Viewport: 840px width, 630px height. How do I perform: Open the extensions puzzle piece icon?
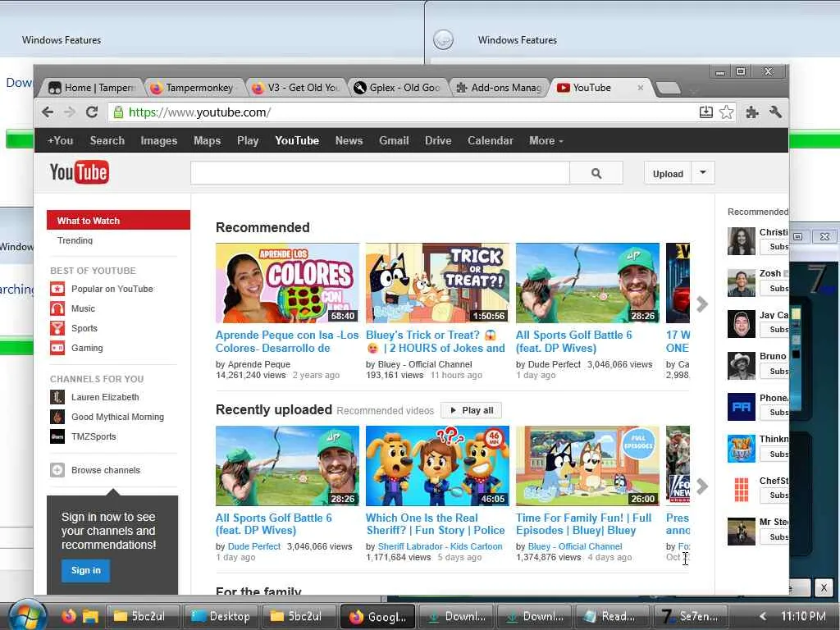click(x=752, y=112)
